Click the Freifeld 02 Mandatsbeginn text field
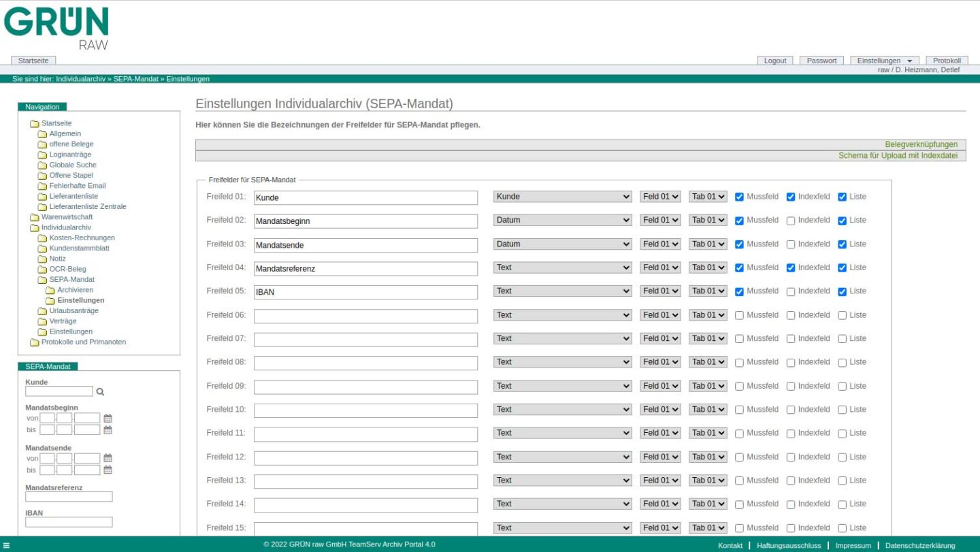The image size is (980, 552). (366, 221)
